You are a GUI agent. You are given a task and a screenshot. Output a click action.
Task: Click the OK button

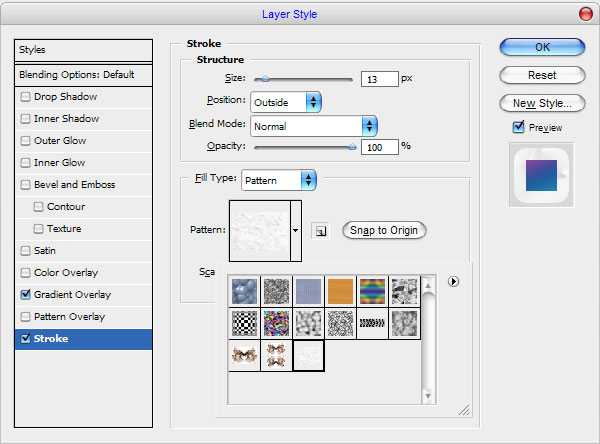542,46
